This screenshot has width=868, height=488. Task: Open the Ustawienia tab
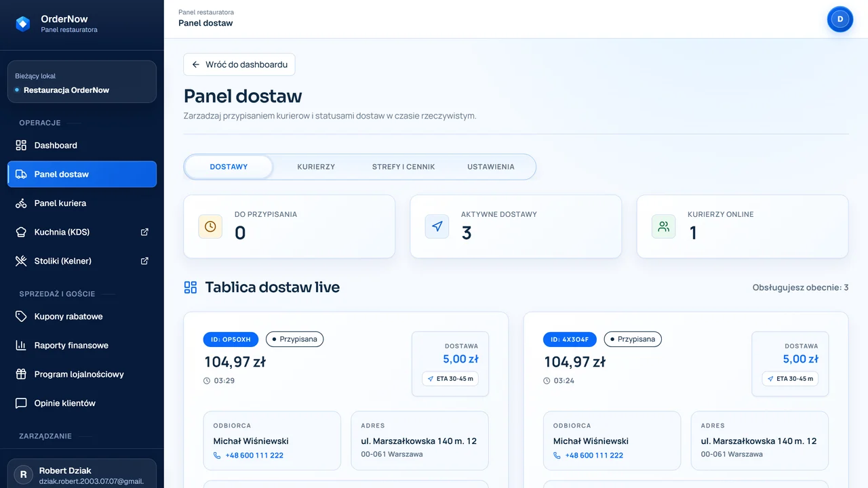pyautogui.click(x=491, y=167)
